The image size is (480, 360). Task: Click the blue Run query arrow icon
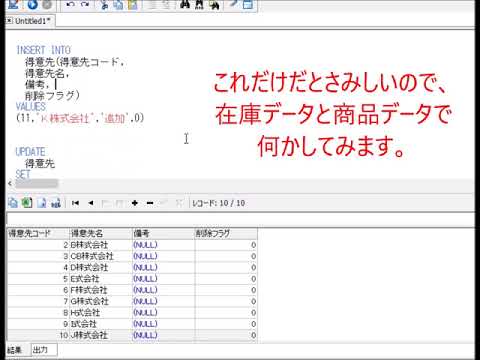pos(32,4)
